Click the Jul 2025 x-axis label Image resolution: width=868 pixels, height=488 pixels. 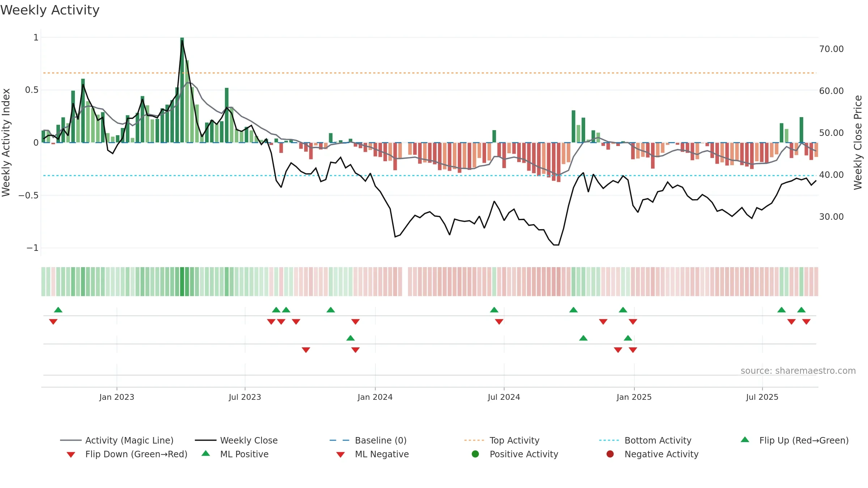[x=762, y=397]
